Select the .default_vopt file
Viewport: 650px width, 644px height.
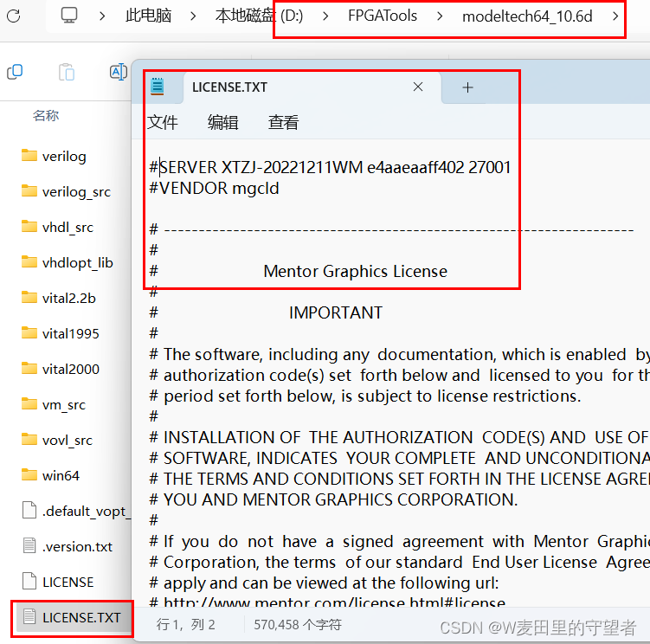[87, 511]
